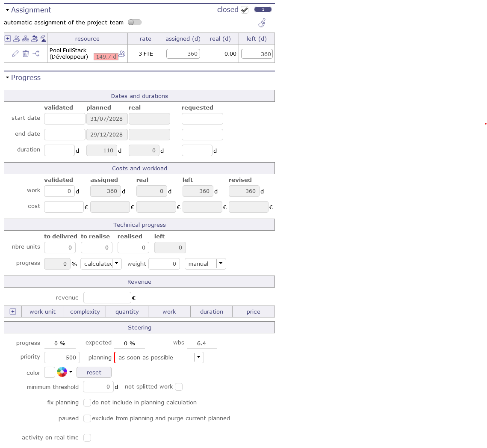Viewport: 487px width, 448px height.
Task: Collapse the Assignment section
Action: 7,10
